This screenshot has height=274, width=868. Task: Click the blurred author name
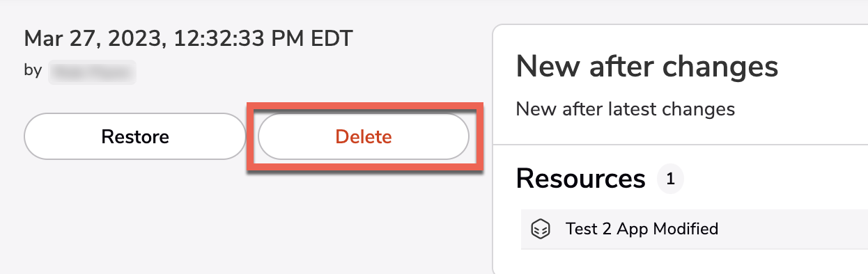pos(91,72)
